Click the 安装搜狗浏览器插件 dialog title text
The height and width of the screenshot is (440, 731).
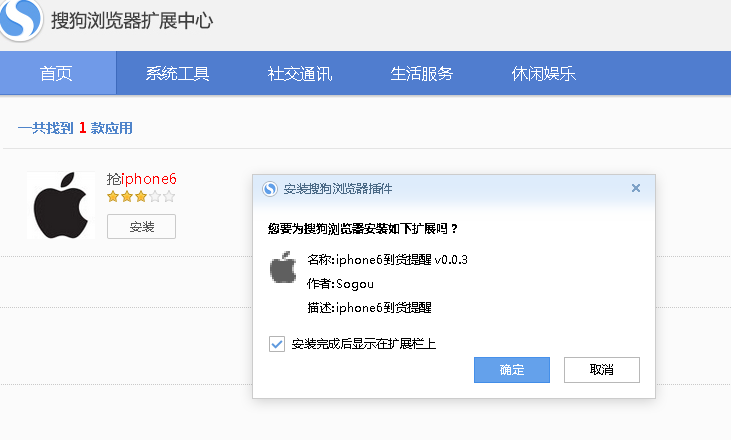click(x=338, y=189)
